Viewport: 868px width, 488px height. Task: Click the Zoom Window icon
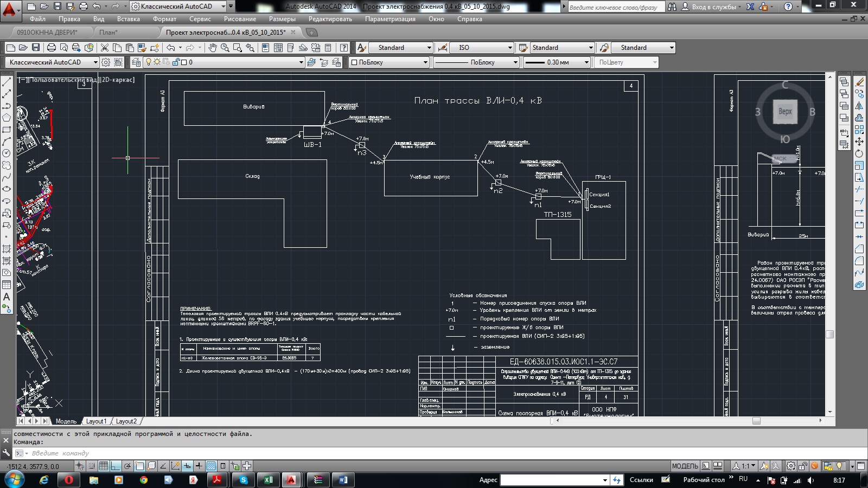coord(237,48)
